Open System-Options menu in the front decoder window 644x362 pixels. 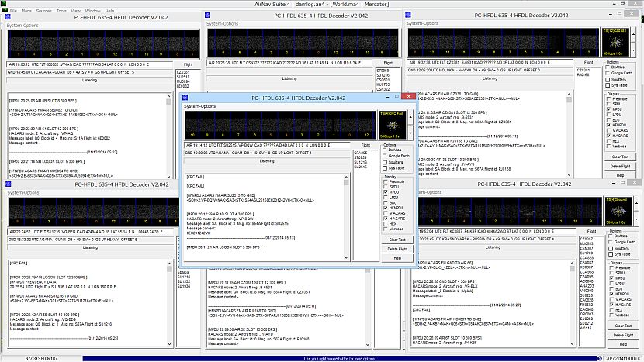click(x=199, y=106)
